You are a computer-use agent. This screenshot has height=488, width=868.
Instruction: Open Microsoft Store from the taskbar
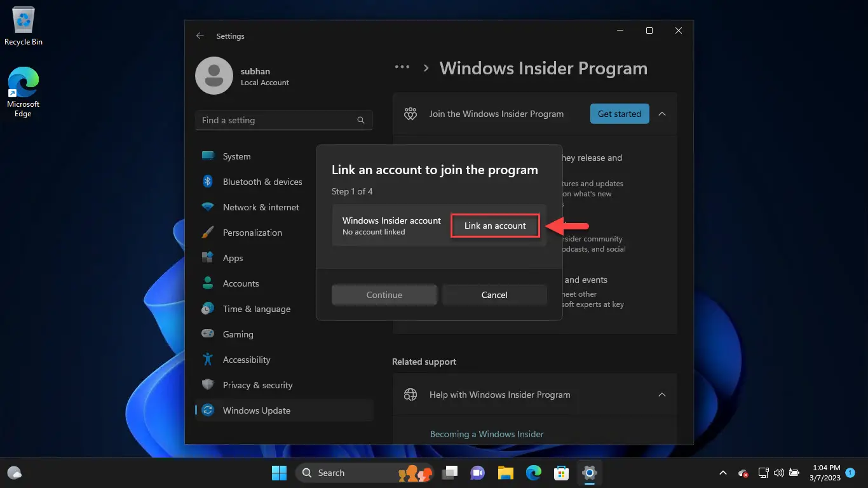(562, 473)
